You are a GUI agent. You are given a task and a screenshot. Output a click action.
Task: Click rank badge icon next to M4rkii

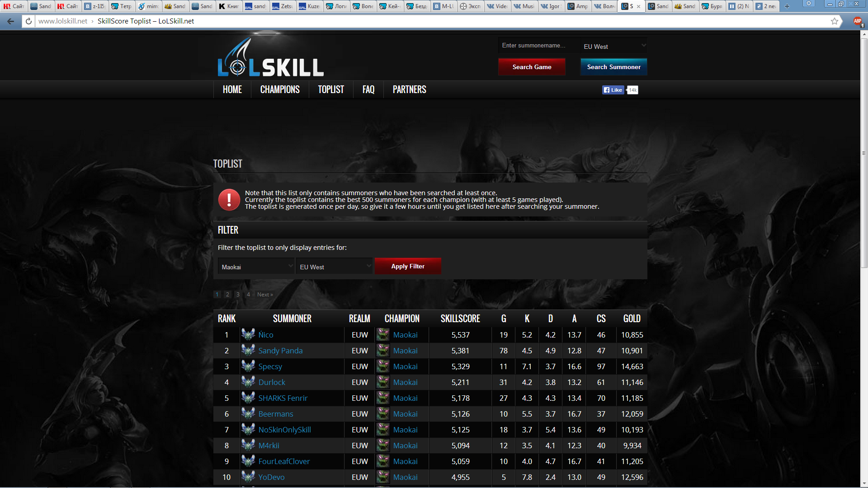click(248, 445)
